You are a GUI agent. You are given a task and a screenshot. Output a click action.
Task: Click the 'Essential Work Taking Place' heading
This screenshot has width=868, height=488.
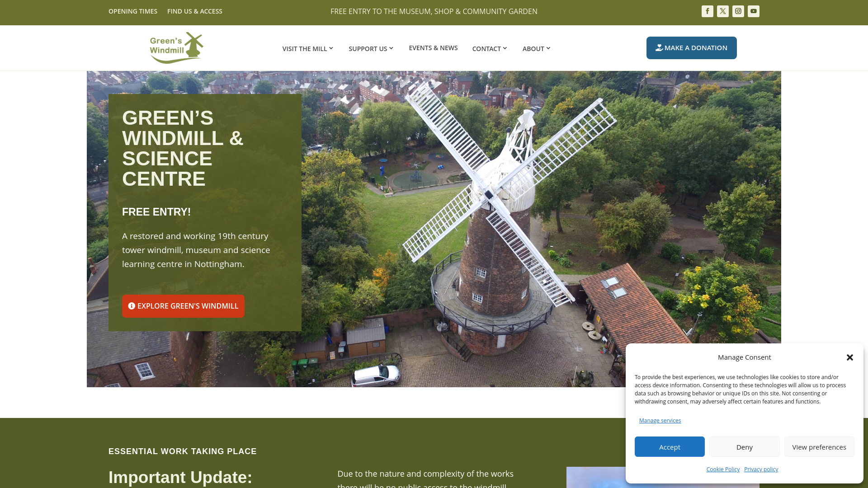pos(183,451)
